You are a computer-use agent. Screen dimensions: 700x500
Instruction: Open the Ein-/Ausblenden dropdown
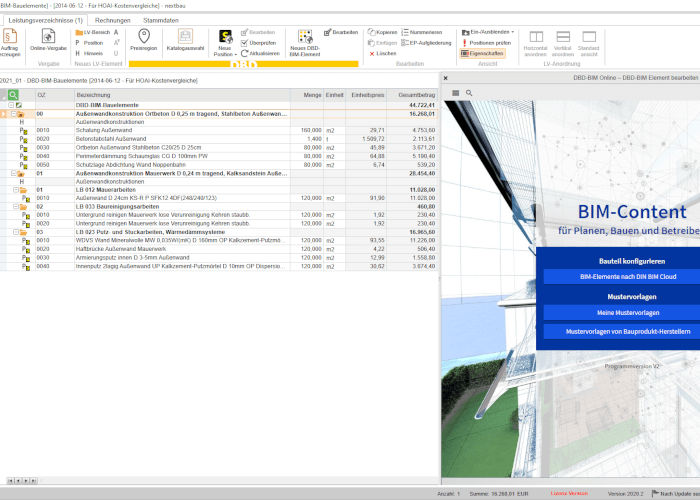click(x=512, y=32)
